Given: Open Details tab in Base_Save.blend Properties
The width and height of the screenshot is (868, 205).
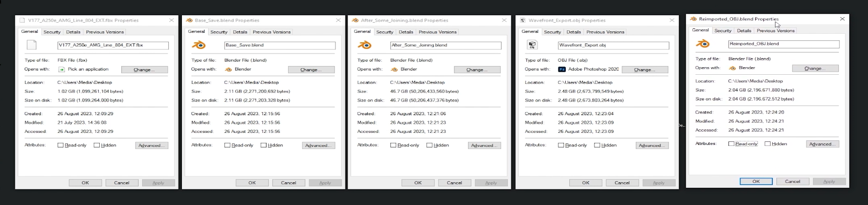Looking at the screenshot, I should tap(240, 32).
